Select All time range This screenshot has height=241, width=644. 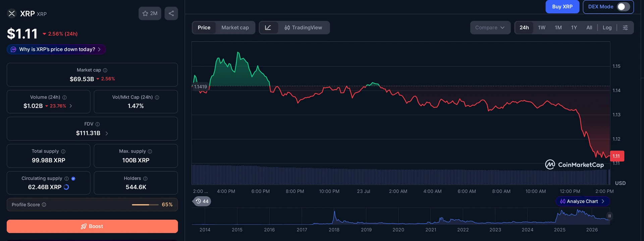pos(589,27)
